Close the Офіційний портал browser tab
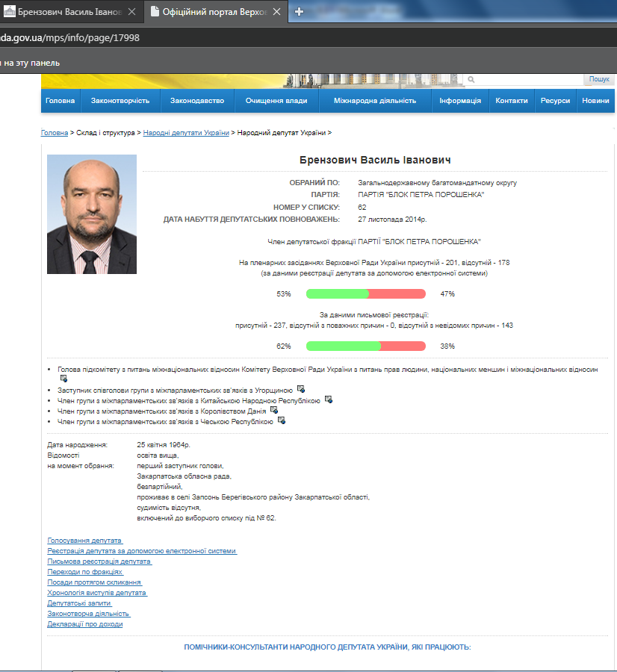The height and width of the screenshot is (672, 617). coord(277,12)
